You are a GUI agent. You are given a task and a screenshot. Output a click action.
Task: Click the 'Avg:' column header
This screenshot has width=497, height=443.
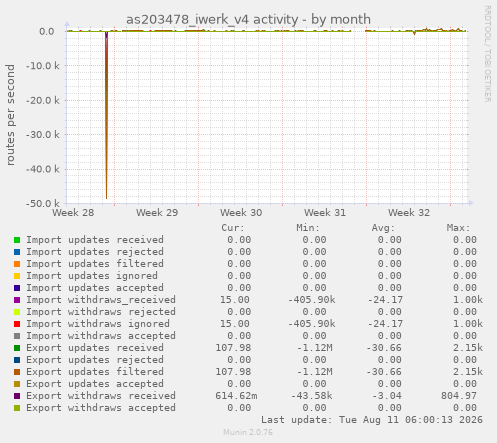tap(383, 228)
